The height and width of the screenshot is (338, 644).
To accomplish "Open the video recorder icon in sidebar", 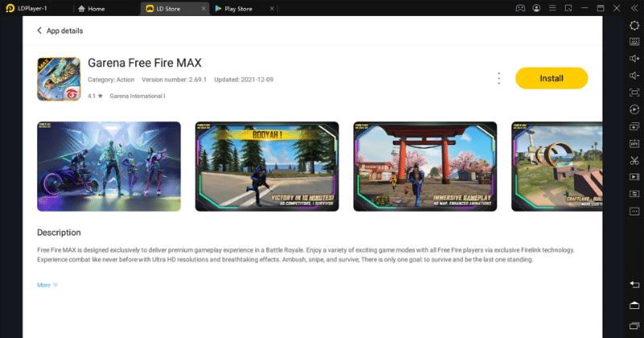I will click(x=634, y=177).
